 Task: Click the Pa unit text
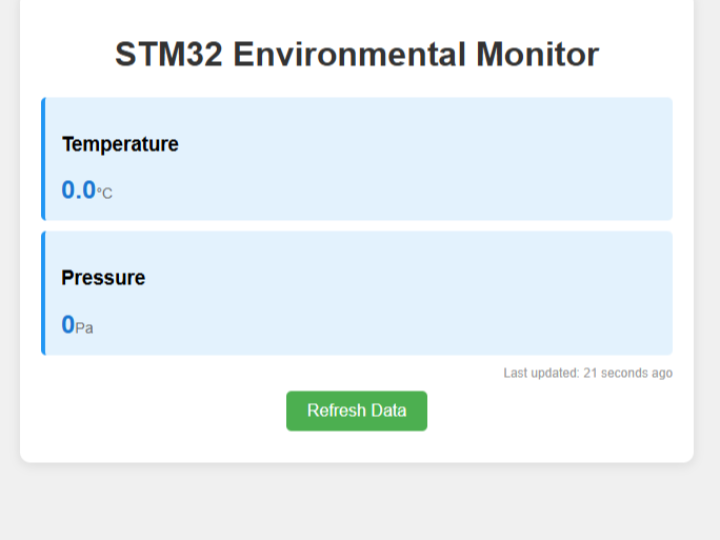click(x=84, y=328)
